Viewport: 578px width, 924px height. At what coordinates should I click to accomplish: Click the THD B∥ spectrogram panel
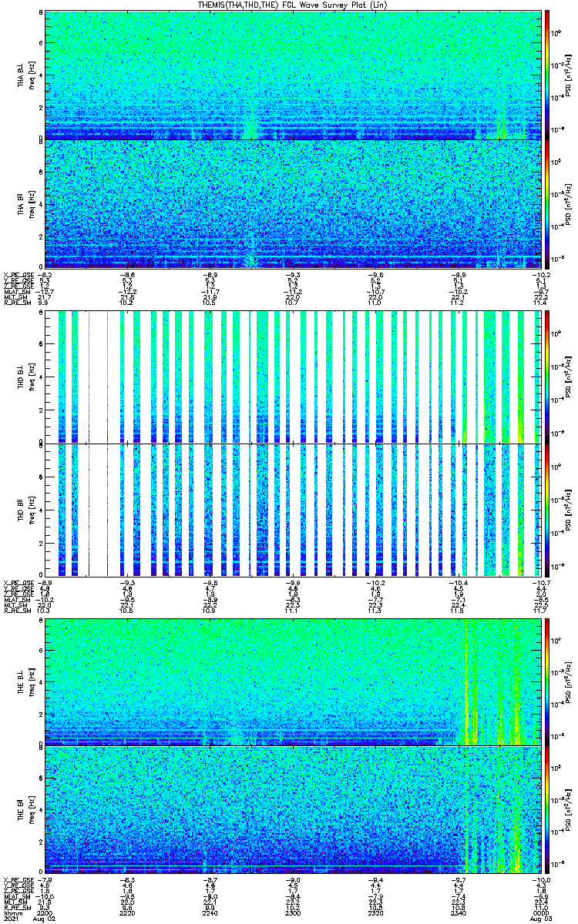(292, 510)
